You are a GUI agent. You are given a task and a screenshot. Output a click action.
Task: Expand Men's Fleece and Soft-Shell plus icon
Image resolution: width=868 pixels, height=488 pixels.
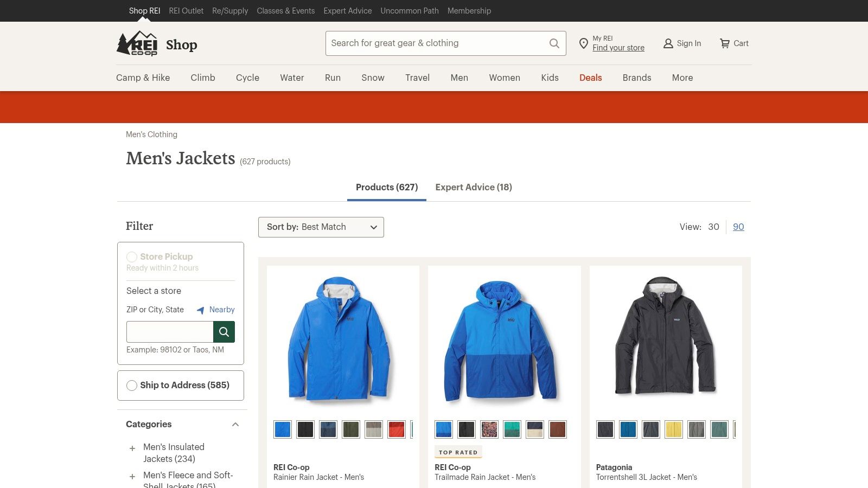coord(132,477)
